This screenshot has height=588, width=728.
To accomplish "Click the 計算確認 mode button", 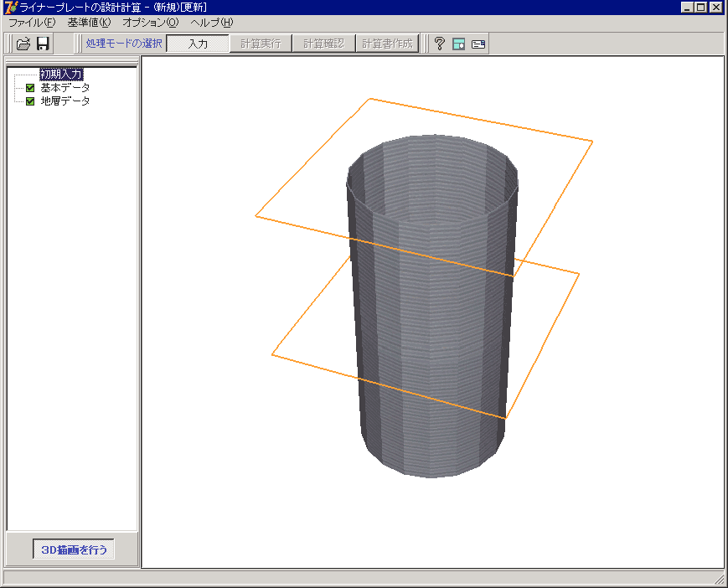I will click(x=323, y=44).
